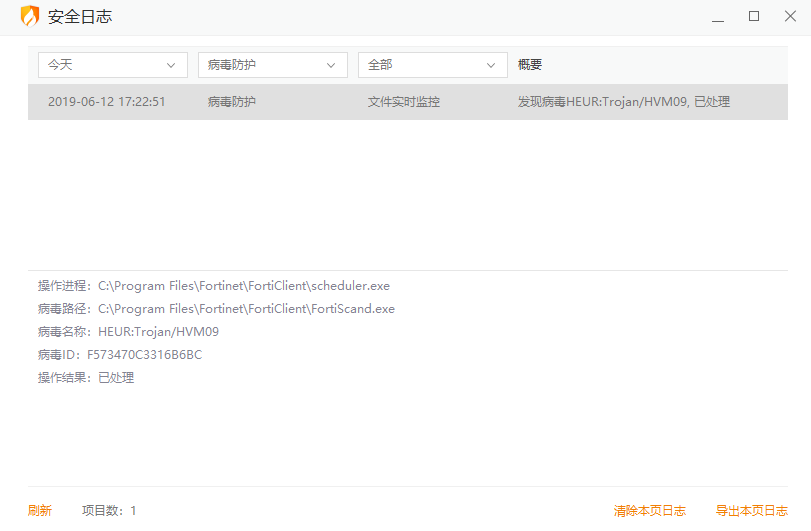
Task: Click the 操作进程 scheduler.exe path line
Action: point(214,286)
